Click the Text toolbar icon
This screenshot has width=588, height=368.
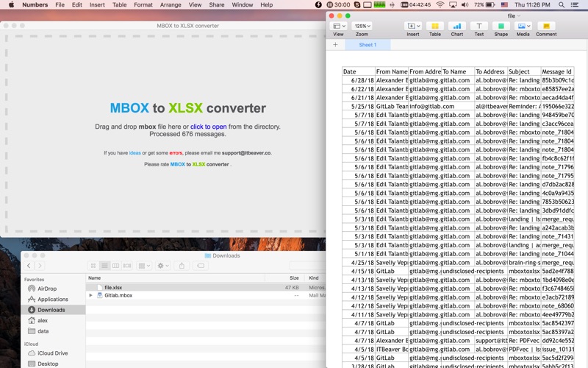pyautogui.click(x=479, y=26)
